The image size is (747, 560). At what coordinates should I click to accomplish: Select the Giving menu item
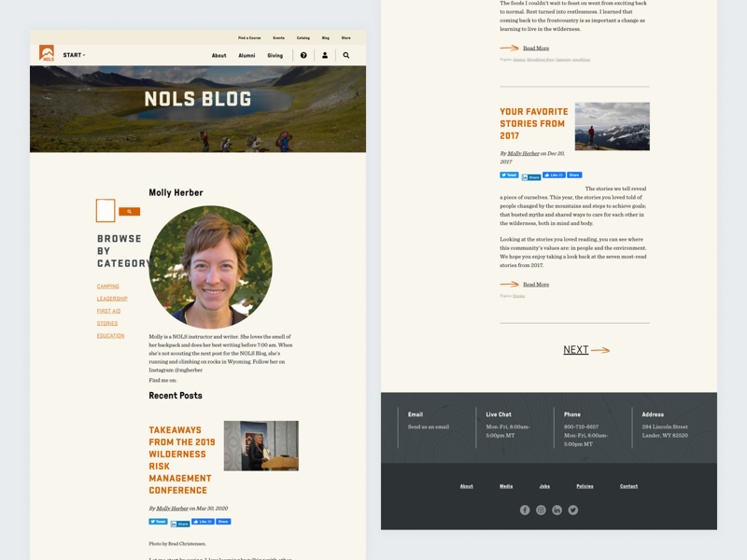point(275,55)
